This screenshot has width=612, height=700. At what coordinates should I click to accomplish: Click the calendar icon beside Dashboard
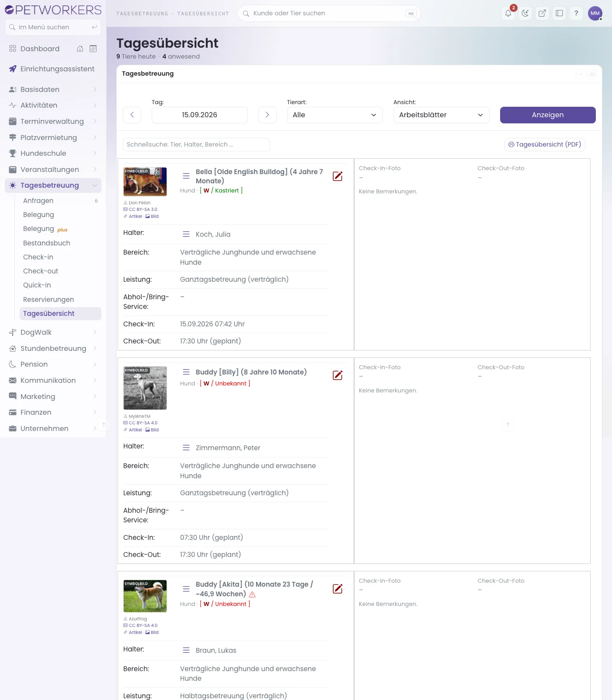click(93, 49)
